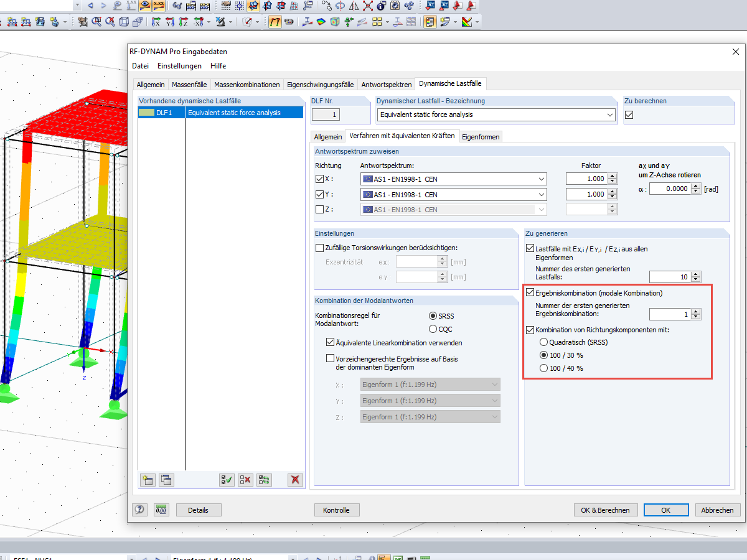This screenshot has height=560, width=747.
Task: Switch to the Eigenformen sub-tab
Action: (480, 137)
